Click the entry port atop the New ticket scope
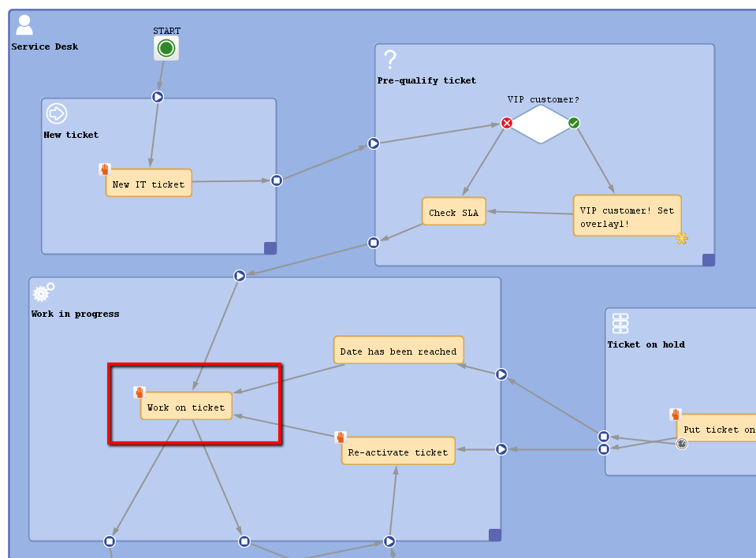Image resolution: width=756 pixels, height=558 pixels. tap(158, 97)
